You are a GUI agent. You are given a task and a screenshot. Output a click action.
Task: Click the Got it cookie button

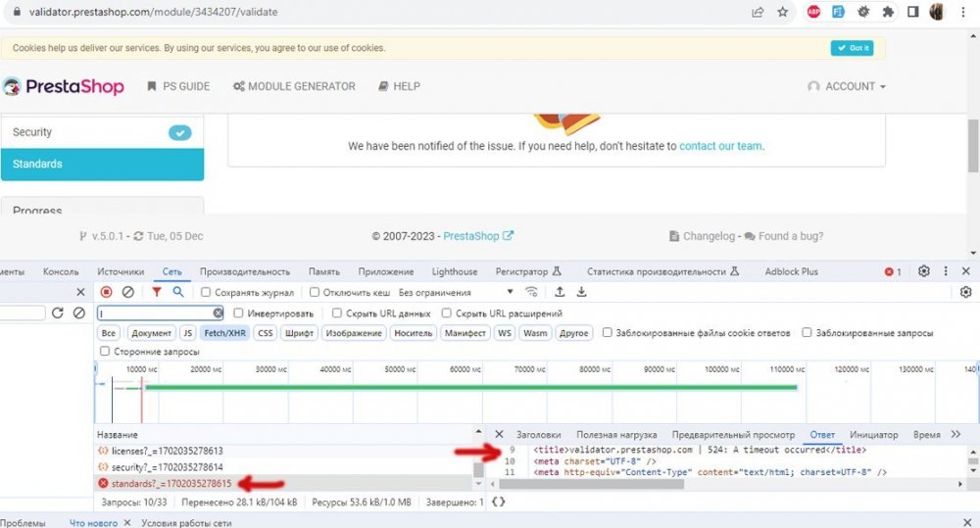pyautogui.click(x=852, y=48)
